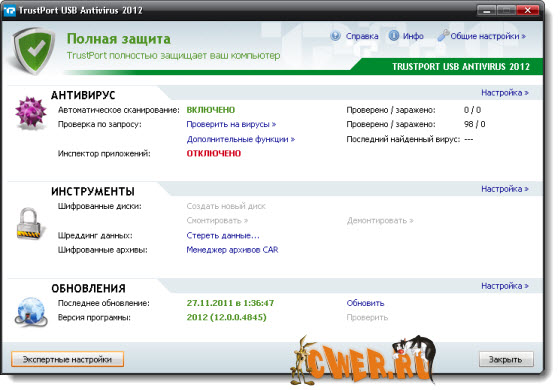560x390 pixels.
Task: Open Менеджер архивов CAR
Action: (232, 250)
